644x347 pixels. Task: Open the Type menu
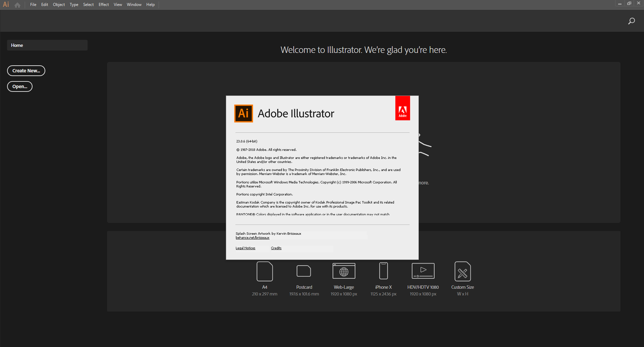tap(74, 5)
